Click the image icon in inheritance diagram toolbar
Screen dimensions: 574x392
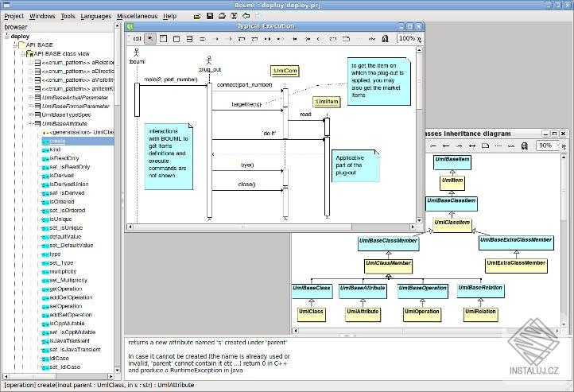pyautogui.click(x=525, y=146)
